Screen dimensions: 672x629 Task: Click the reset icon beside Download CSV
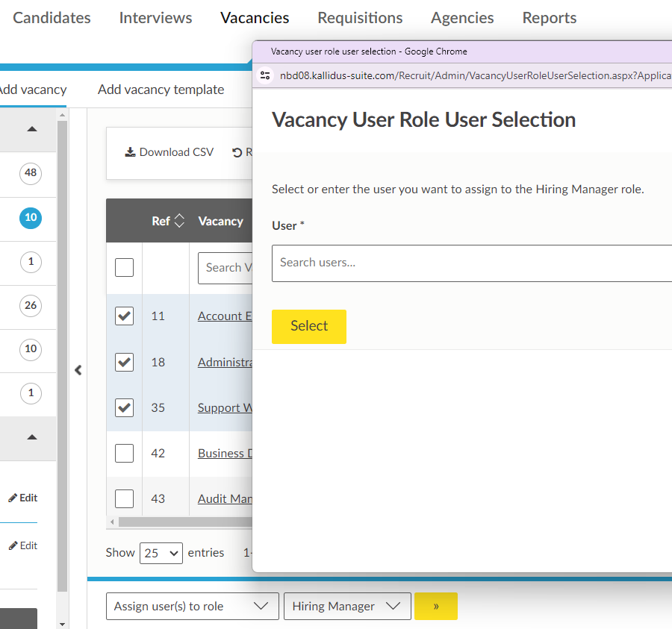(x=237, y=152)
